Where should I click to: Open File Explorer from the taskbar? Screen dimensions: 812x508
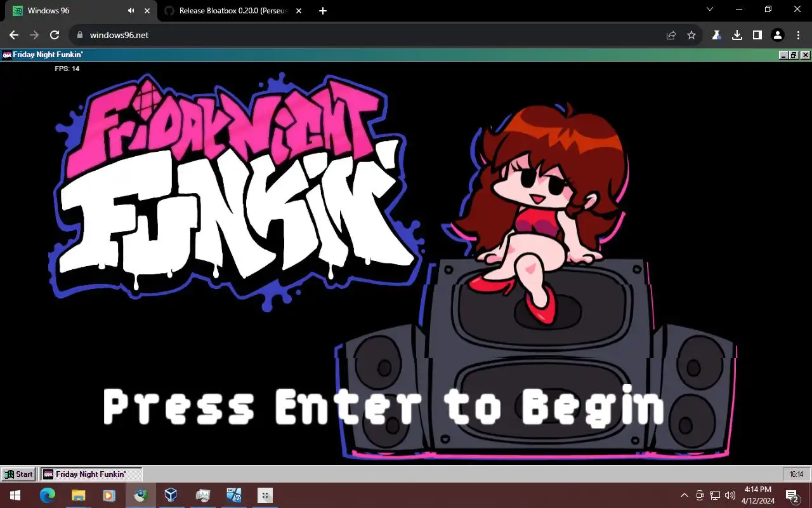point(78,495)
